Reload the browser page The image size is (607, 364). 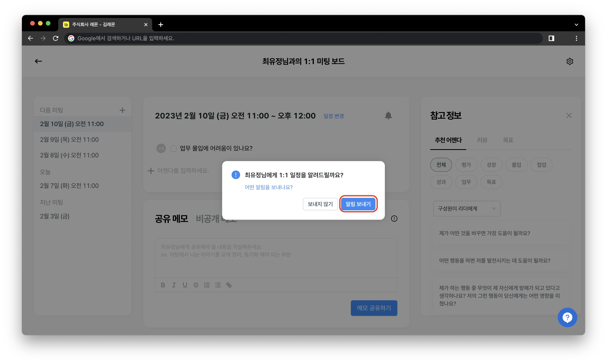(56, 38)
